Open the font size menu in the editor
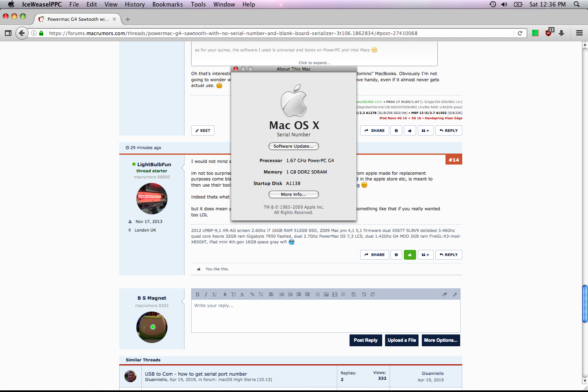 click(234, 294)
